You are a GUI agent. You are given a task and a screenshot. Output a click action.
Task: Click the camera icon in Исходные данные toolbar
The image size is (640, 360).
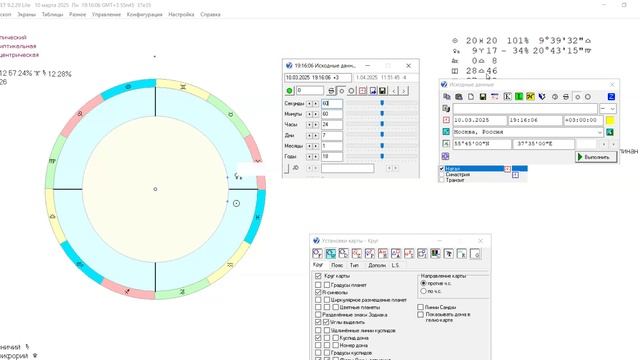[x=459, y=97]
